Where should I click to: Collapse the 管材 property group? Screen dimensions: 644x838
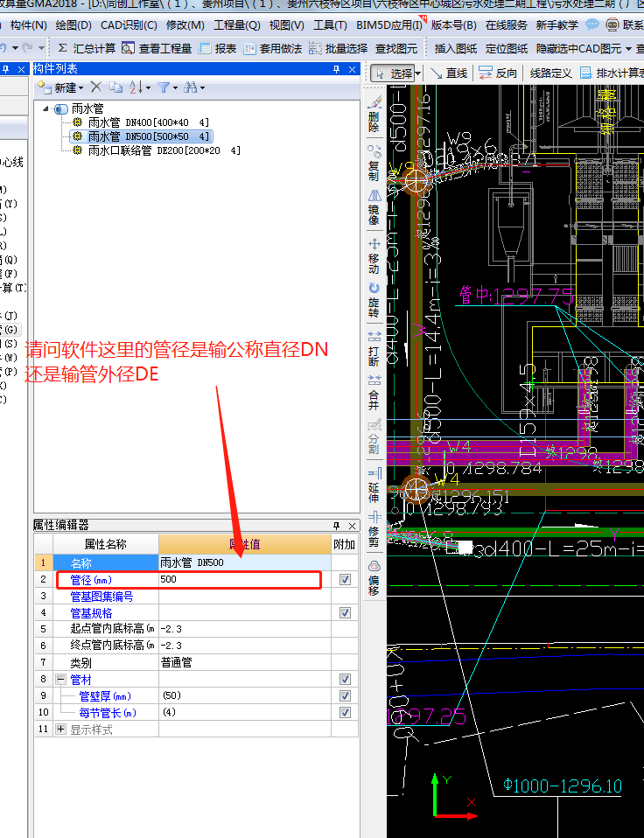[x=61, y=680]
